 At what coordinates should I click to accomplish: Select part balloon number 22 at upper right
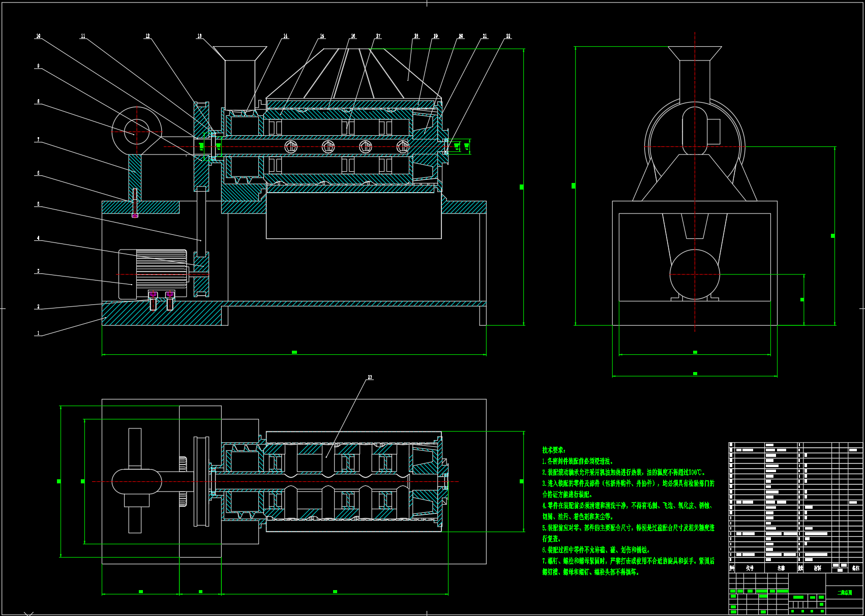pos(507,36)
